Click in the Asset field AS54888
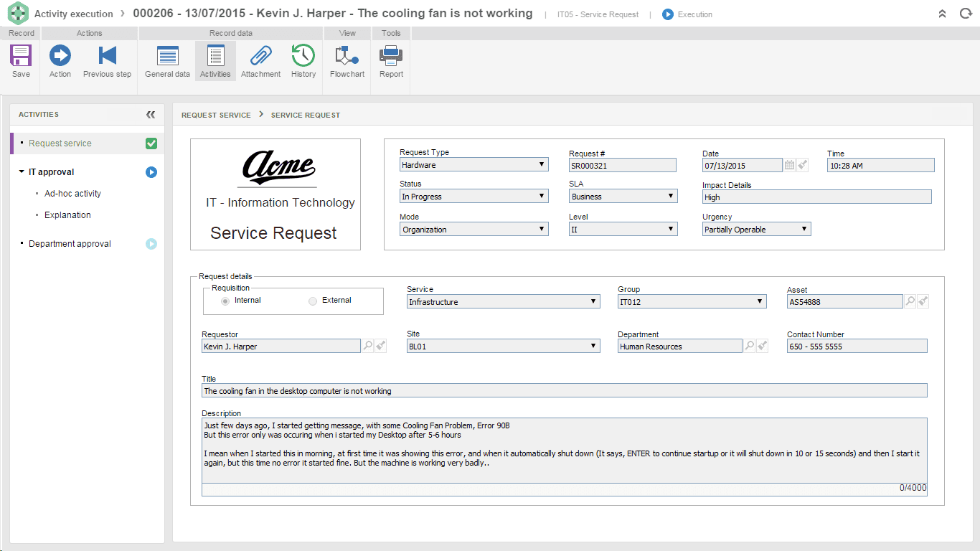 click(x=845, y=302)
